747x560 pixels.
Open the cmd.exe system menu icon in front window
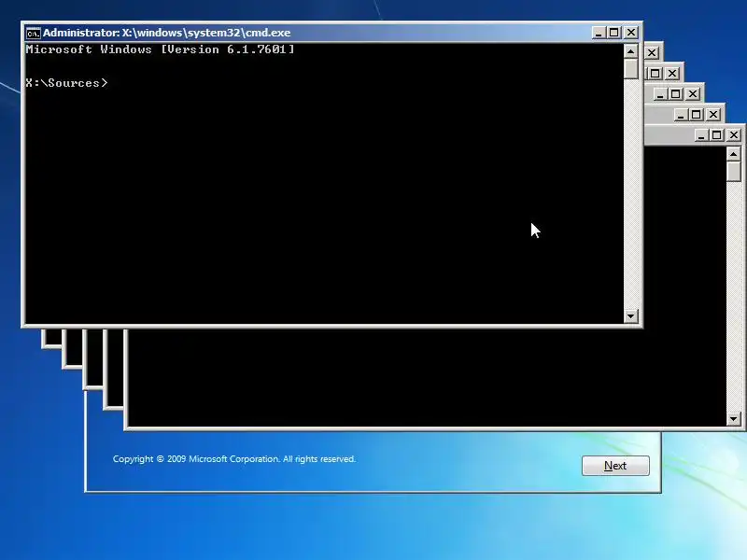tap(34, 33)
